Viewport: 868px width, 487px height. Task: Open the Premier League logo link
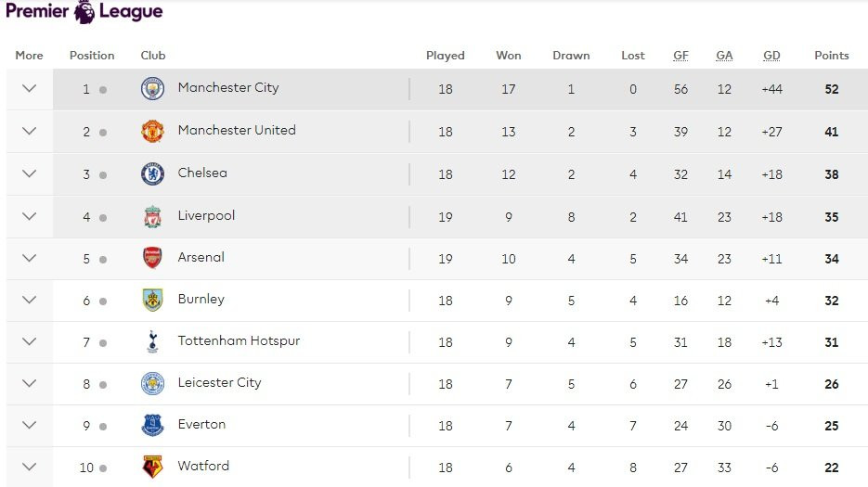tap(84, 12)
